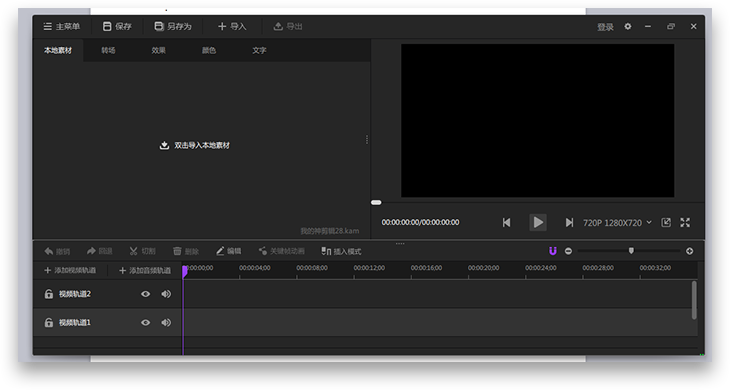The image size is (730, 390).
Task: Open the 720P 1280X720 resolution dropdown
Action: click(617, 223)
